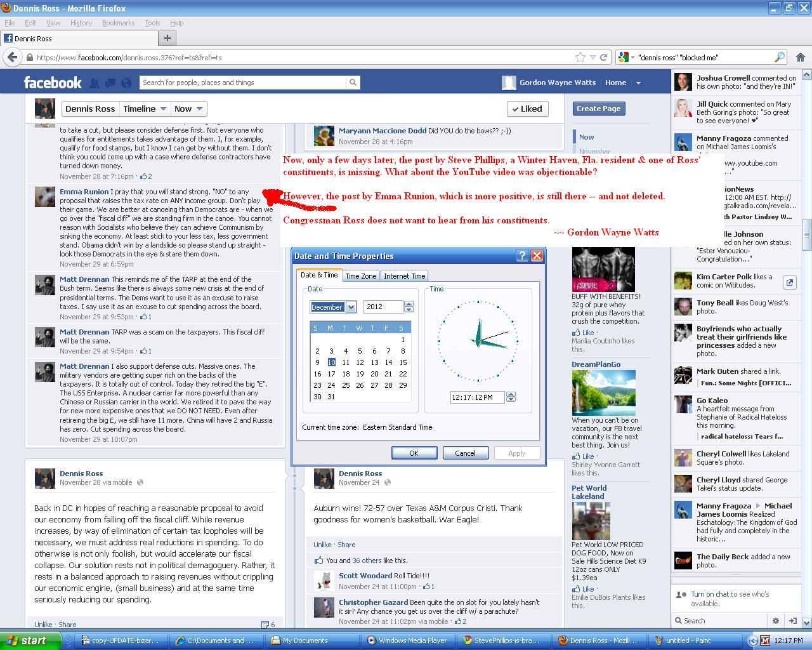Screen dimensions: 812x650
Task: Open the pop-out icon beside Kim Carter Polk
Action: [x=789, y=282]
